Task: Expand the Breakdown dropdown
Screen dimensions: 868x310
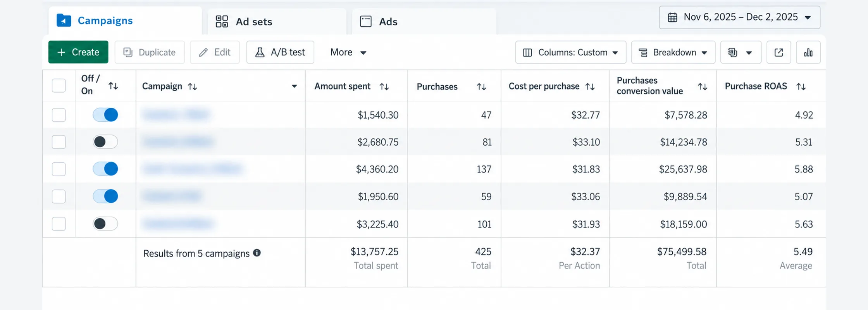Action: 673,52
